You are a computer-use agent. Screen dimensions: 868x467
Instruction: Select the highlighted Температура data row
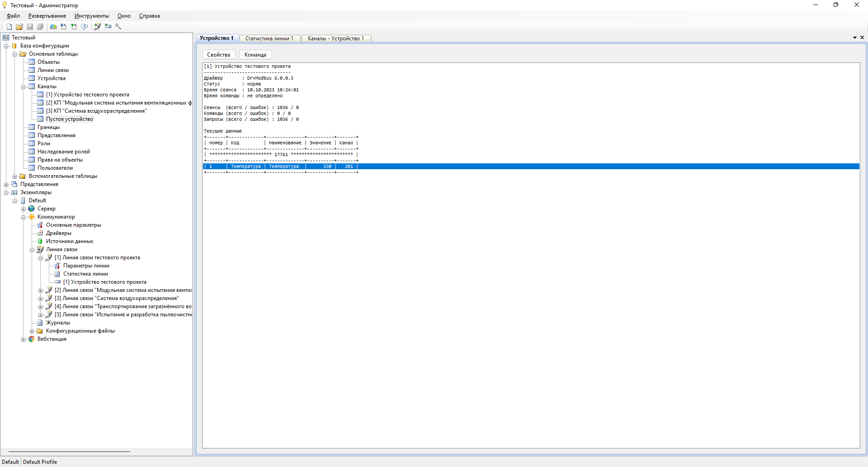(531, 167)
